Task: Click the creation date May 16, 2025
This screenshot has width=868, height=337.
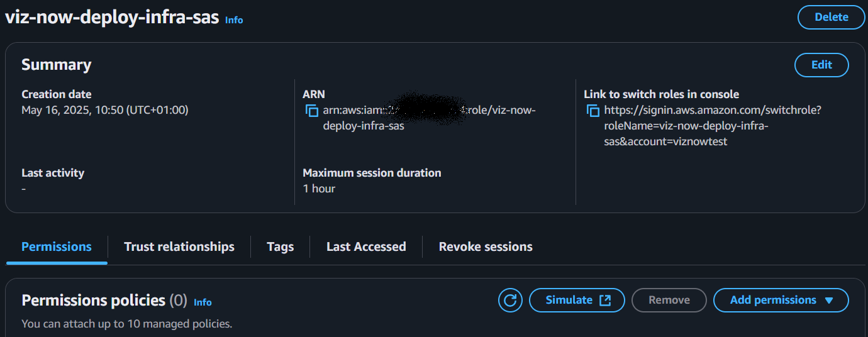Action: 104,110
